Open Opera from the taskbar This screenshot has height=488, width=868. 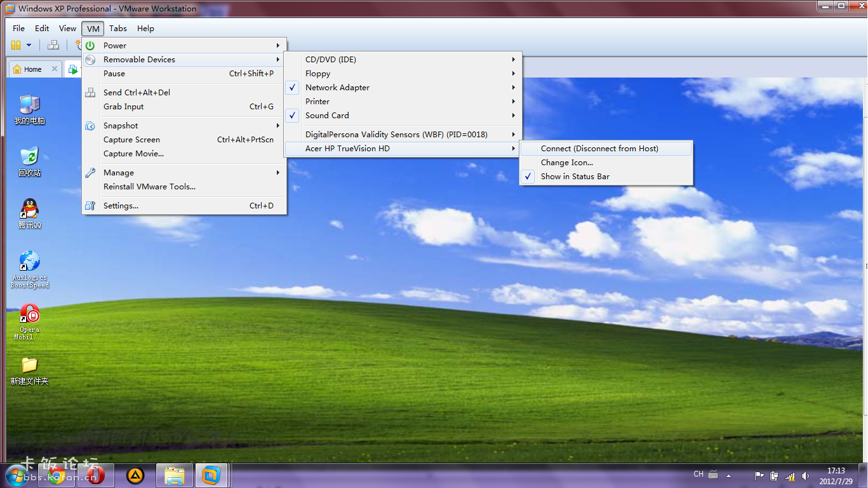tap(96, 475)
